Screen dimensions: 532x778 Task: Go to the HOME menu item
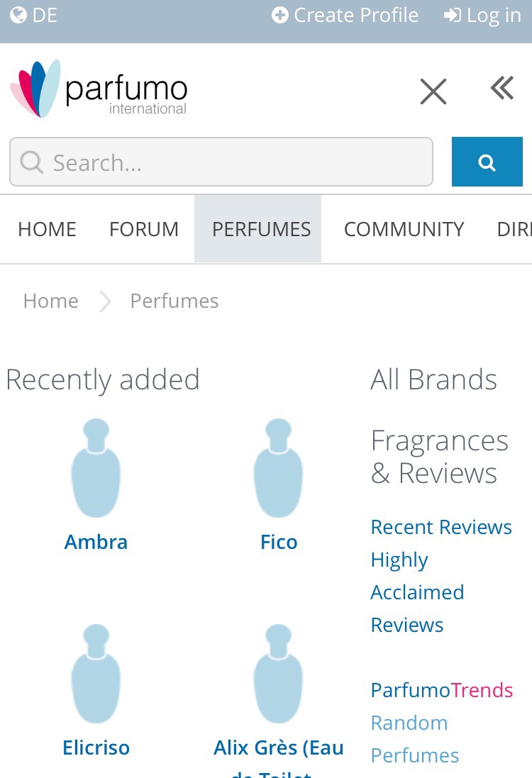(47, 229)
